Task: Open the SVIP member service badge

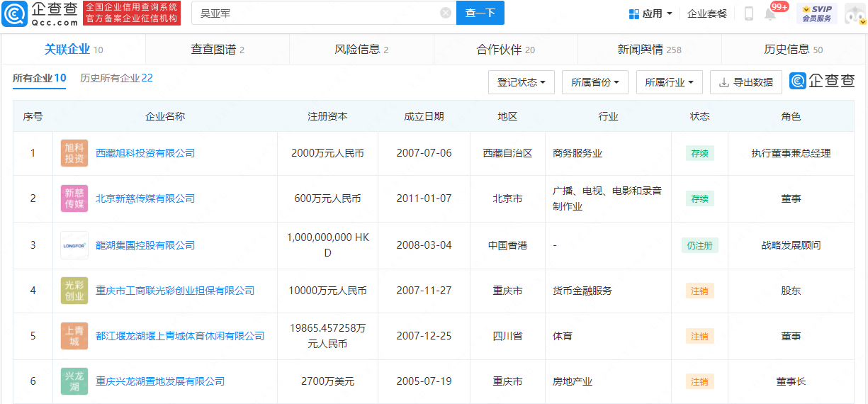Action: point(816,13)
